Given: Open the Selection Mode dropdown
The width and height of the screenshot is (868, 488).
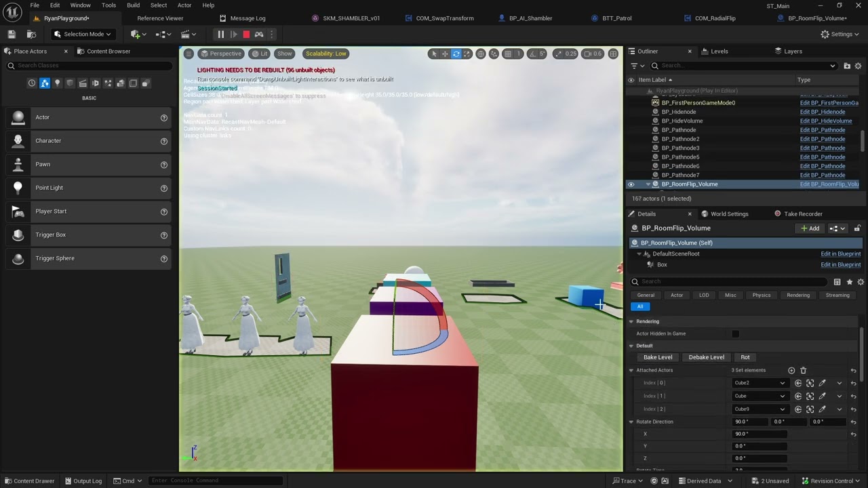Looking at the screenshot, I should point(82,34).
